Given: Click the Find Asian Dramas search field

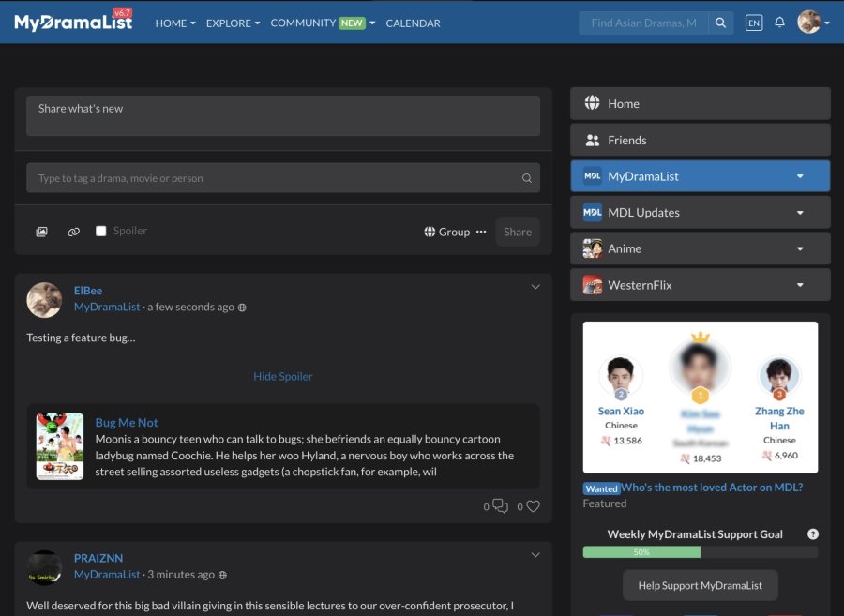Looking at the screenshot, I should [643, 23].
